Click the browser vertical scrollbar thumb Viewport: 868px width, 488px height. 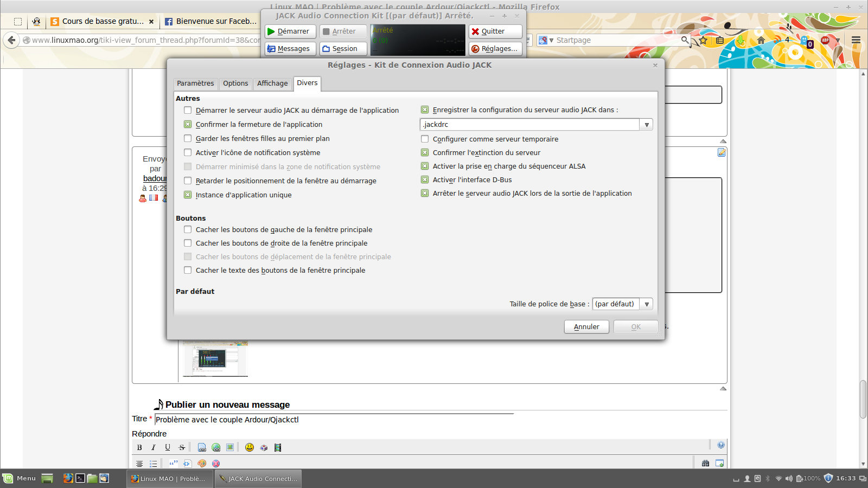863,400
